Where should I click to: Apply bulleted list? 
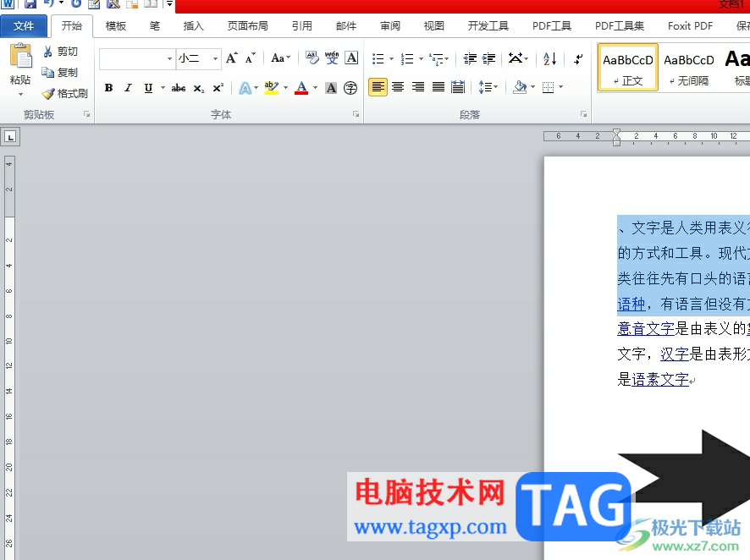tap(378, 58)
